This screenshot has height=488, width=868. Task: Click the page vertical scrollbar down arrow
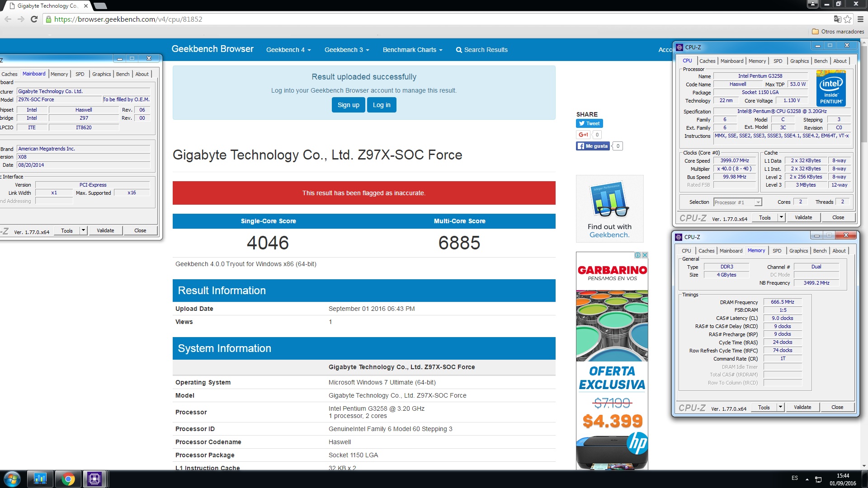[x=864, y=466]
